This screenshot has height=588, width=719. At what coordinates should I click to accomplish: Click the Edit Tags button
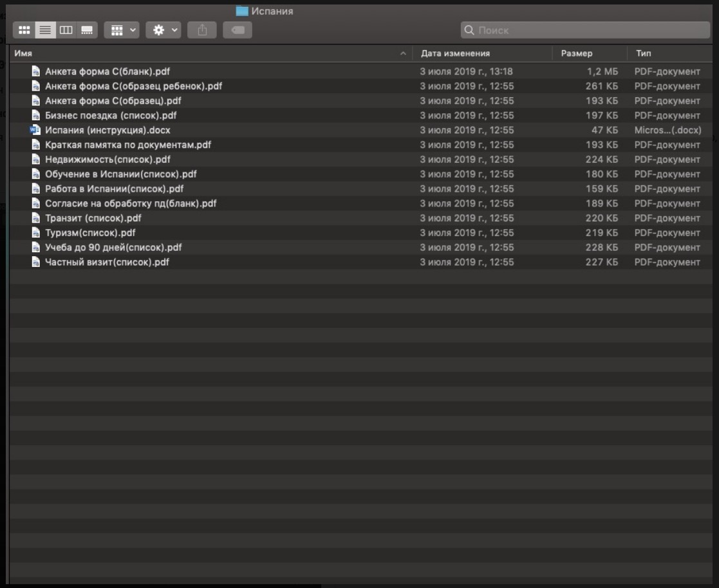click(x=238, y=30)
